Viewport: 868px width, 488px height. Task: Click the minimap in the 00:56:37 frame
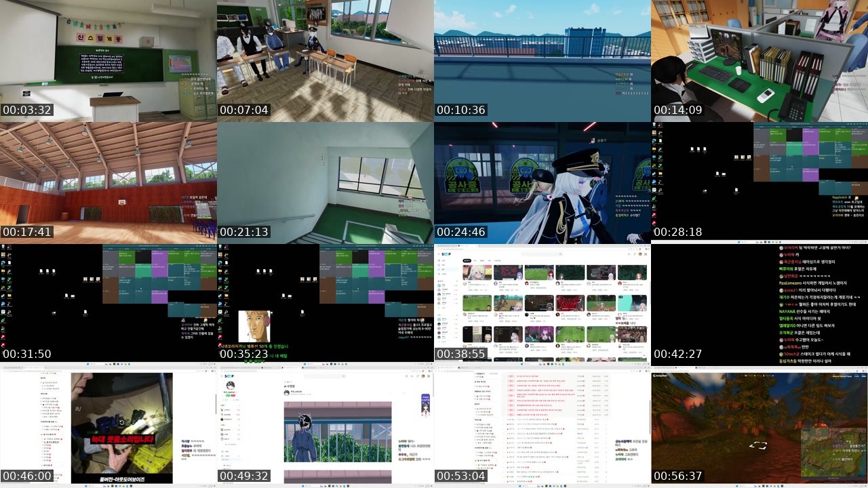click(x=833, y=452)
